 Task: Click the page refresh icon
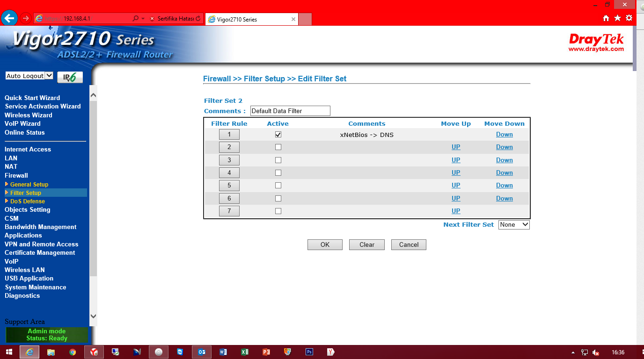198,19
